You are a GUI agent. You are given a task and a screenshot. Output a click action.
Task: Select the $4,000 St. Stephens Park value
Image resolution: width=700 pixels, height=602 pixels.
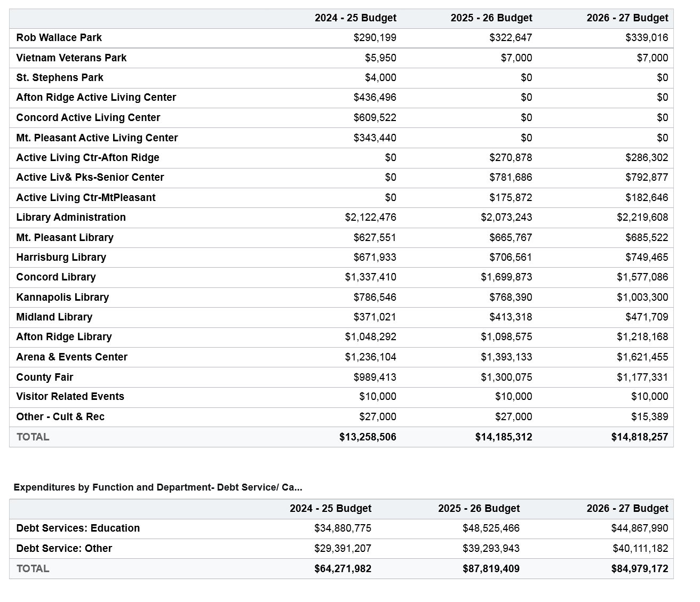coord(381,78)
